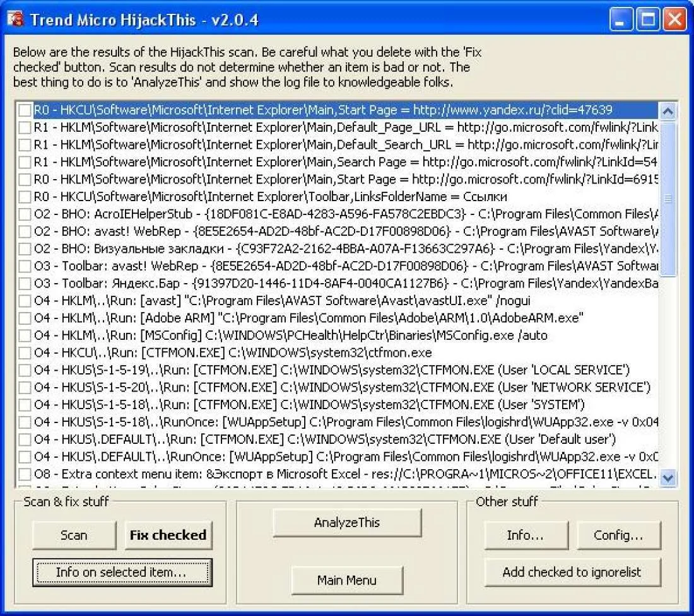This screenshot has width=694, height=616.
Task: Click the HijackThis app icon in title bar
Action: click(x=15, y=18)
